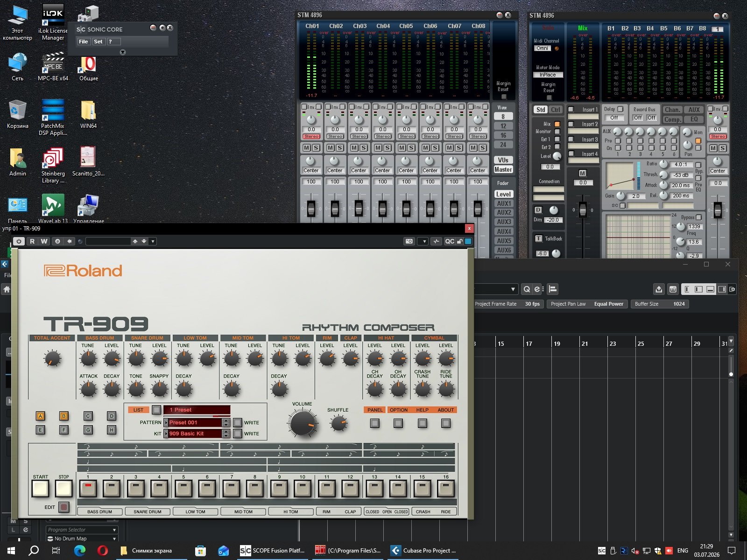Viewport: 747px width, 560px height.
Task: Open the File menu in Sonic Core
Action: click(x=84, y=42)
